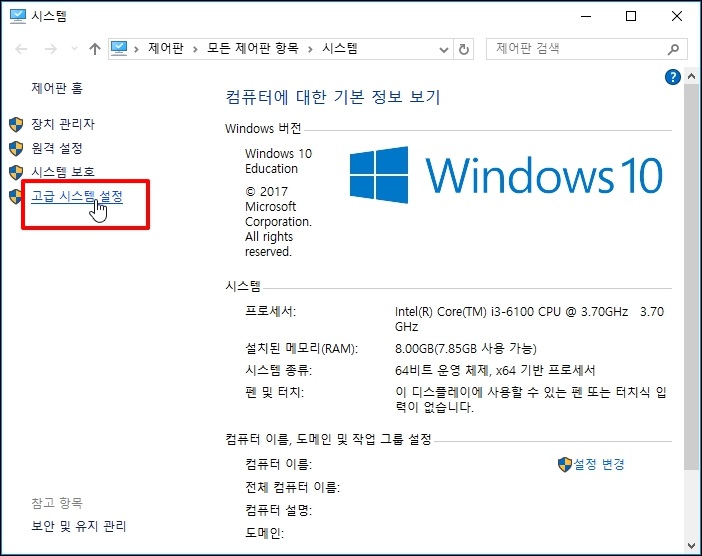This screenshot has width=702, height=556.
Task: Click the 컴퓨터 설명: label
Action: [278, 510]
